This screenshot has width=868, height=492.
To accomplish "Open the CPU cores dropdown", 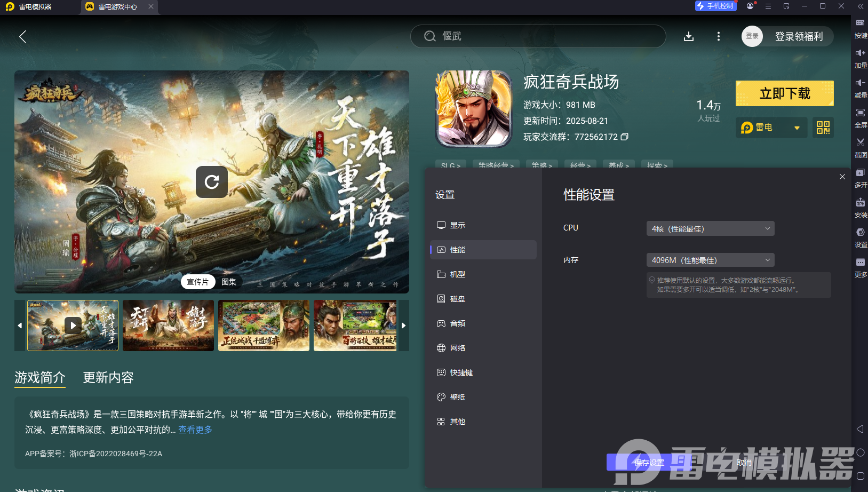I will (710, 228).
